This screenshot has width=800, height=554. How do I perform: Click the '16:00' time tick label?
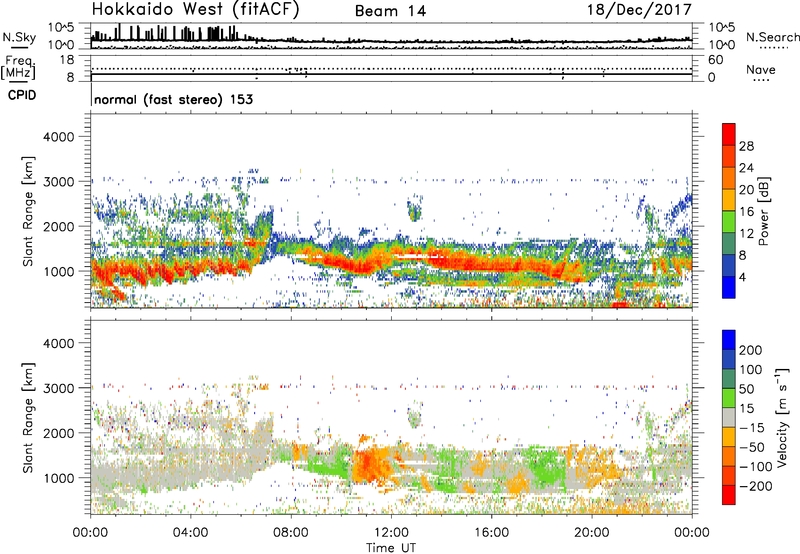[x=491, y=533]
